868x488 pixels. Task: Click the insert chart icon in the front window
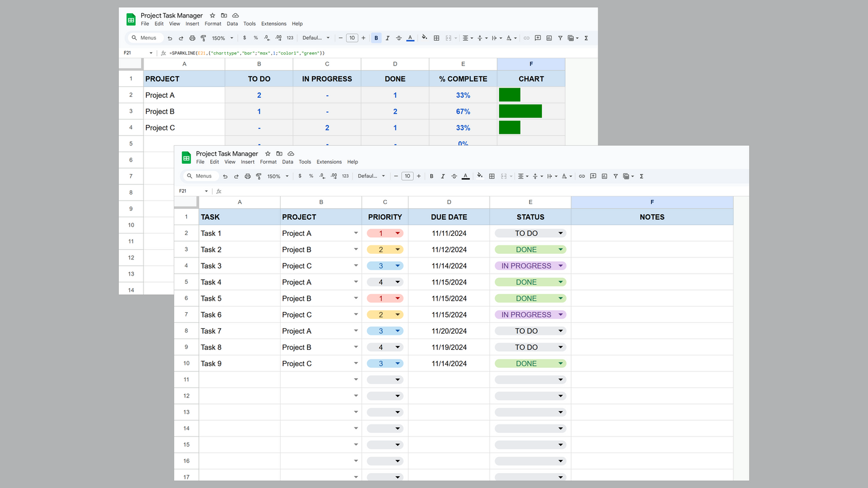(604, 176)
